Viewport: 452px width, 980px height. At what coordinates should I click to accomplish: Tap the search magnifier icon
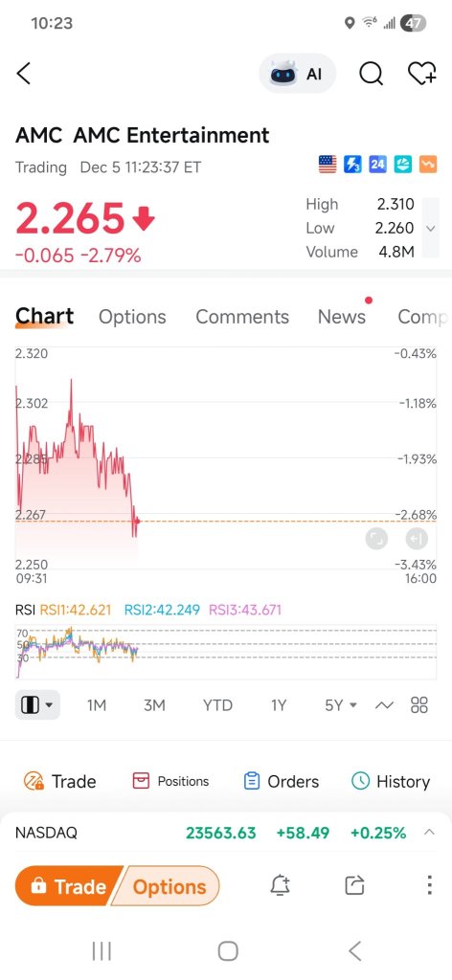(371, 74)
